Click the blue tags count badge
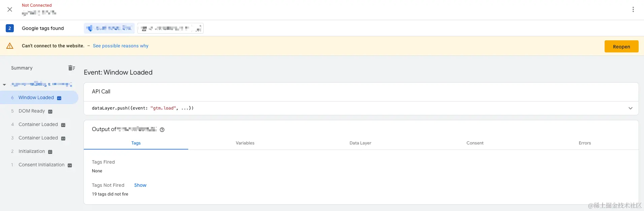The image size is (644, 211). coord(10,28)
